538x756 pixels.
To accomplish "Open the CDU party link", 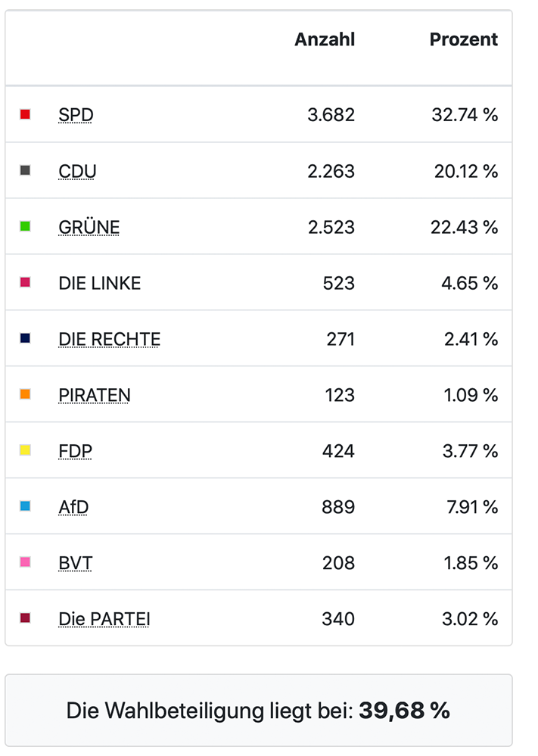I will [x=77, y=171].
